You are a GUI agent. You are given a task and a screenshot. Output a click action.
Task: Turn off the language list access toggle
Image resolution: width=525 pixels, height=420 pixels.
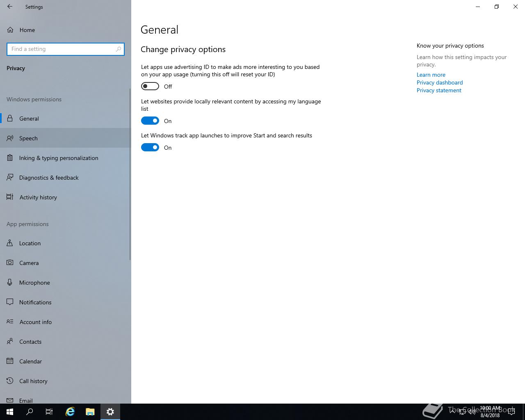(x=150, y=121)
